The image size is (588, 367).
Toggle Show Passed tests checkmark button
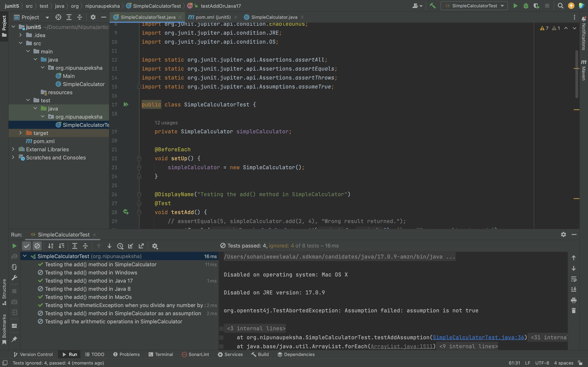(27, 246)
